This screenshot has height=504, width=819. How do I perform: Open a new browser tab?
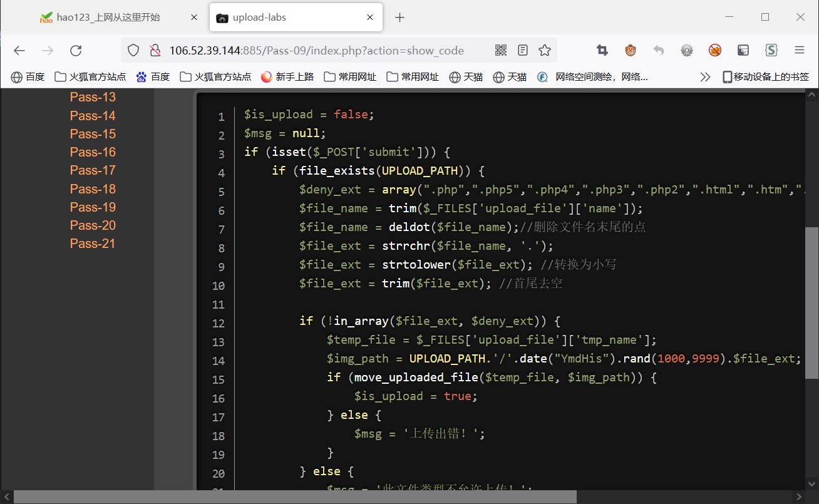point(400,18)
